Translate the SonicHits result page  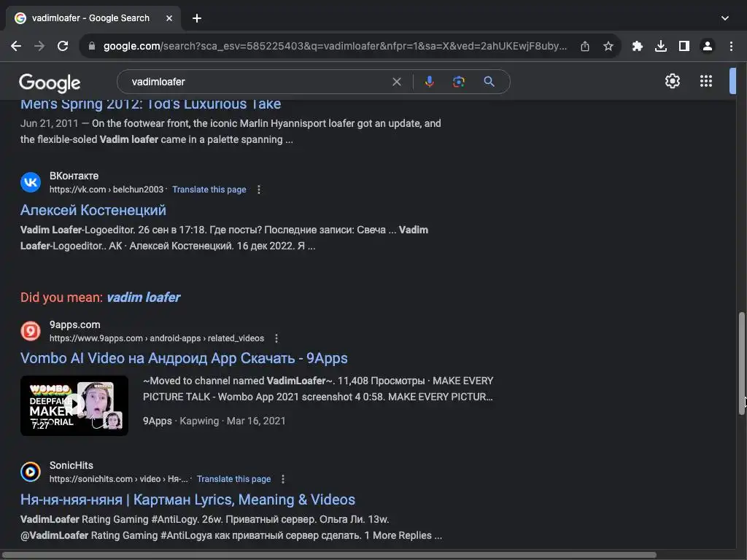[233, 479]
